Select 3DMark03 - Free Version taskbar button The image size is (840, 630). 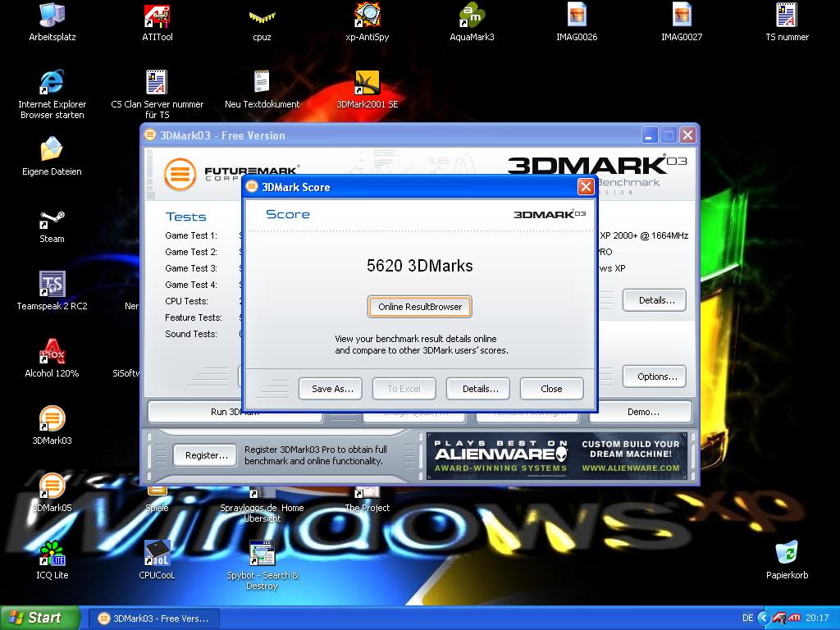[154, 619]
